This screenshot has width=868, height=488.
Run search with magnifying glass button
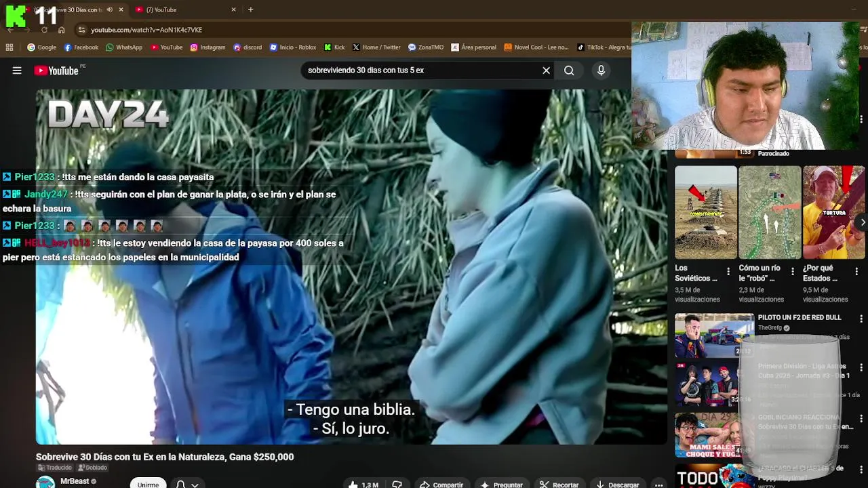coord(569,70)
